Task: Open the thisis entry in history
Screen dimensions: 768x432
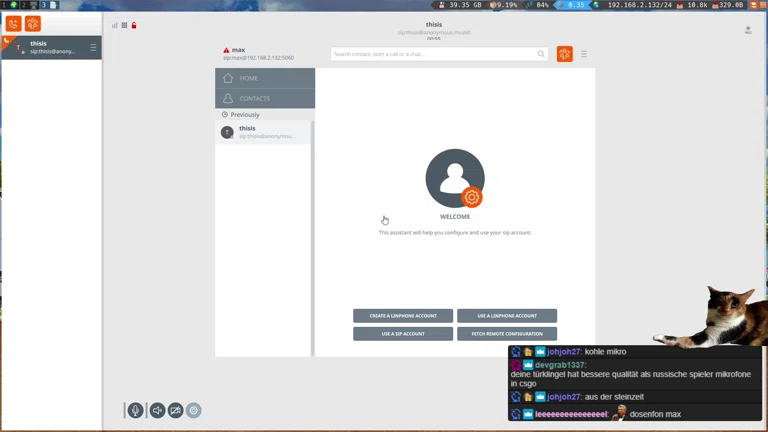Action: [263, 132]
